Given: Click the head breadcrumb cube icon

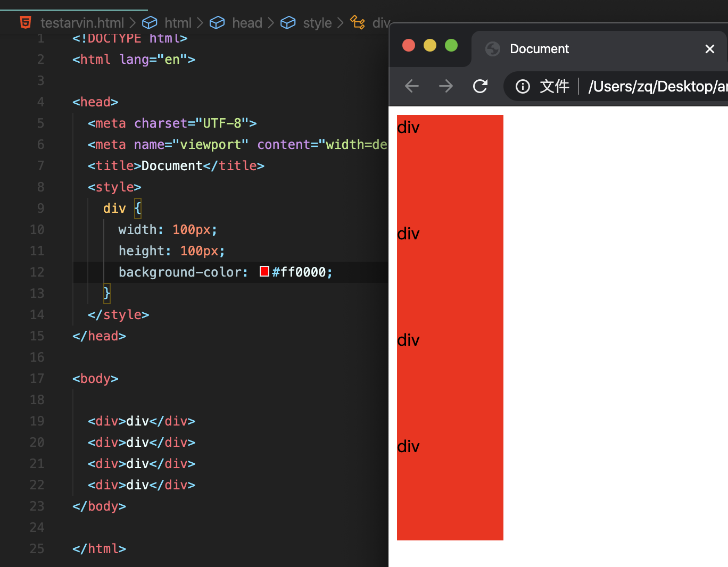Looking at the screenshot, I should coord(217,22).
